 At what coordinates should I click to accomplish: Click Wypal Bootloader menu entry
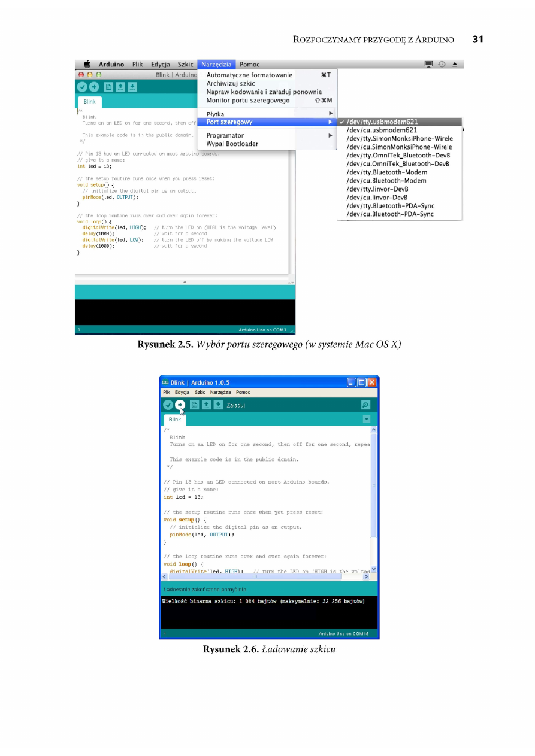232,144
